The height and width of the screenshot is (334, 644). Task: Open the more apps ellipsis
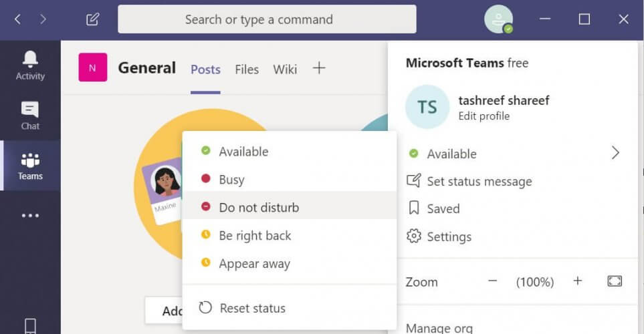pos(30,215)
